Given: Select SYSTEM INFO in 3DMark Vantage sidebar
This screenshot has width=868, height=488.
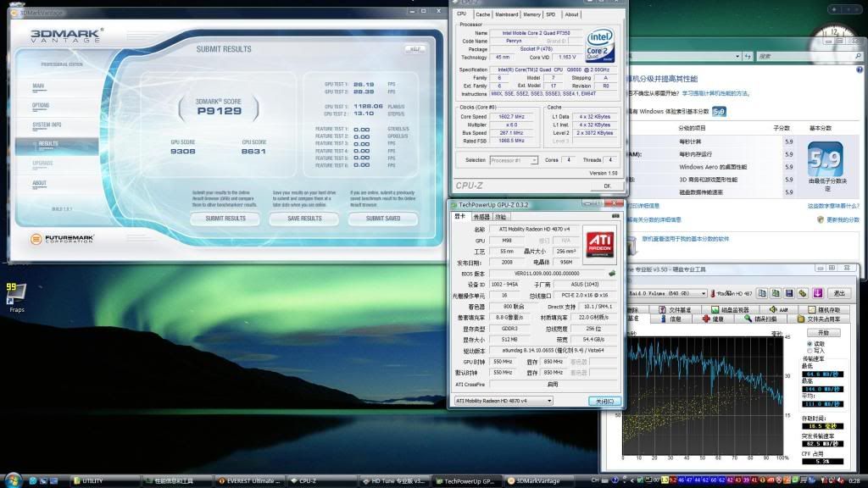Looking at the screenshot, I should [47, 125].
